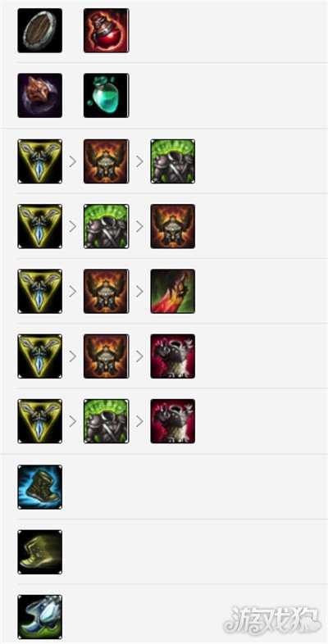The width and height of the screenshot is (328, 644).
Task: Select the fiery Locket icon in middle of third row
Action: 106,291
